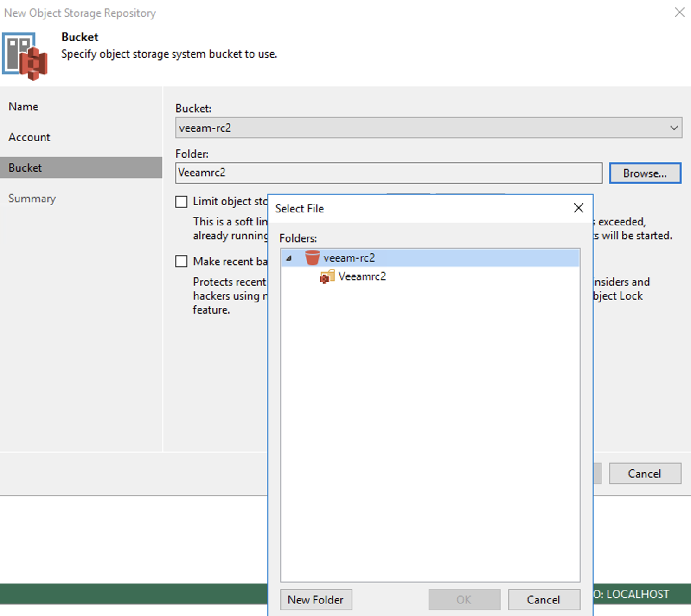Click the Folders: label
Screen dimensions: 691x616
point(298,238)
